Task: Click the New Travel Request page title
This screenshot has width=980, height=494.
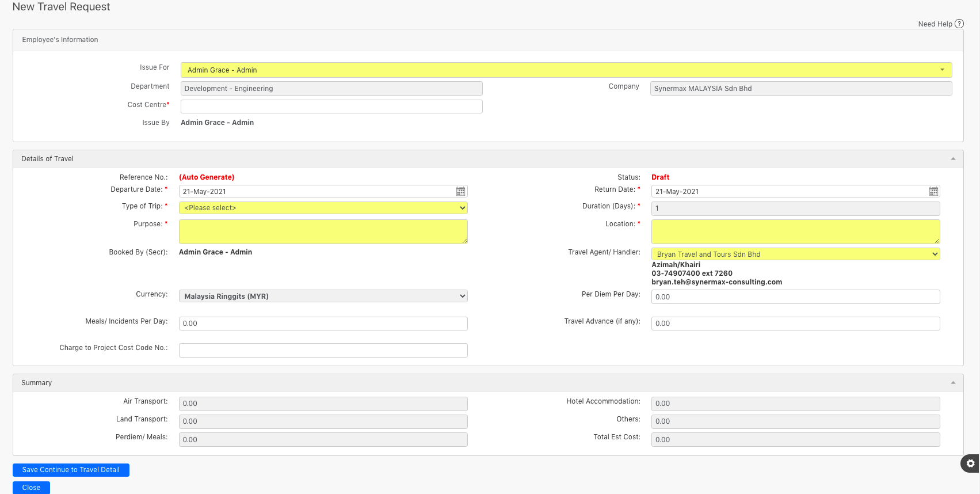Action: (61, 7)
